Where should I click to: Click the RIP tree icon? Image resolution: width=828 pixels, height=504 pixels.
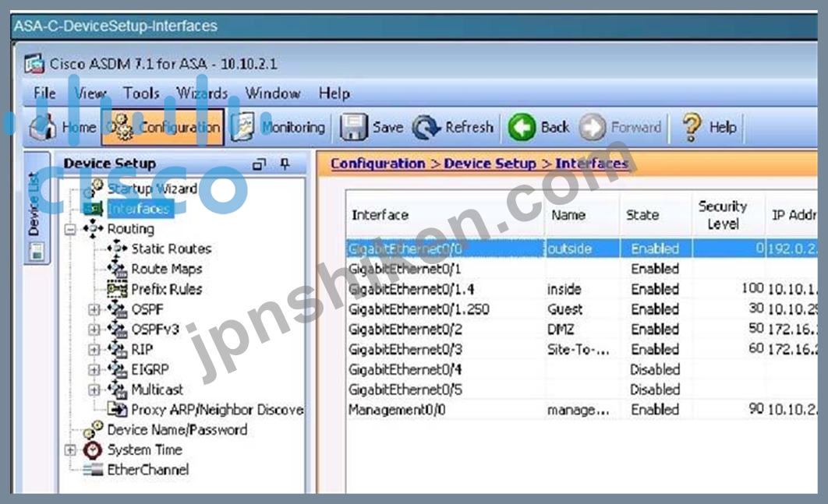tap(117, 349)
